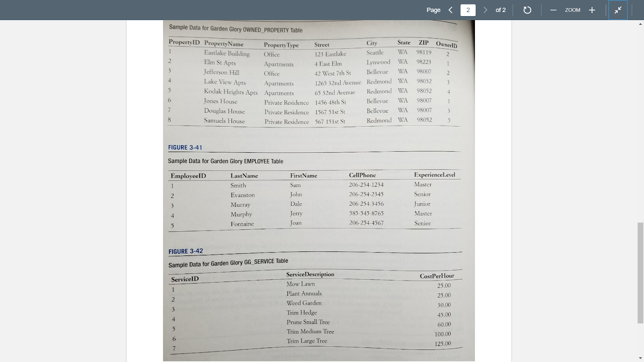The image size is (644, 362).
Task: Click the phone number '206-254-1234'
Action: pyautogui.click(x=366, y=185)
